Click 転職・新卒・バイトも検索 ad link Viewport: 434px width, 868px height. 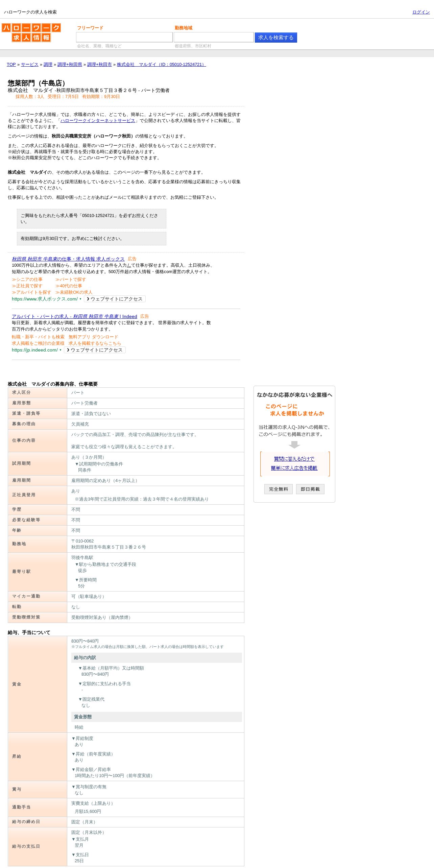tap(38, 337)
